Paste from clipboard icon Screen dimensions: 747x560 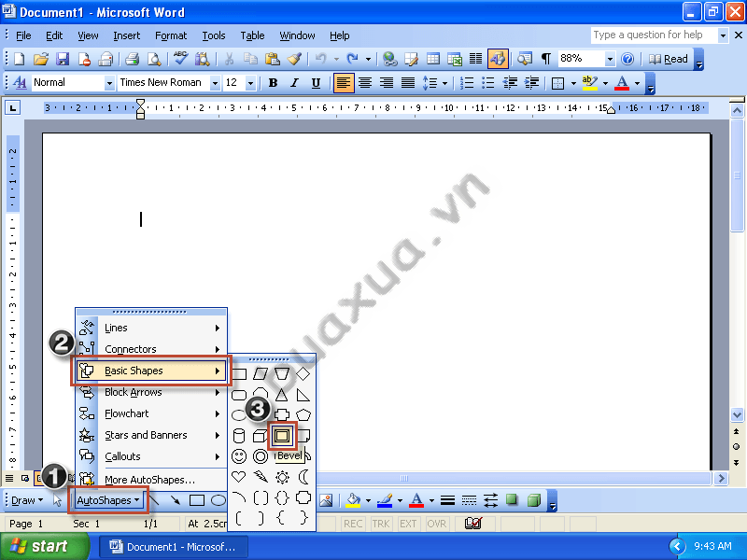273,59
